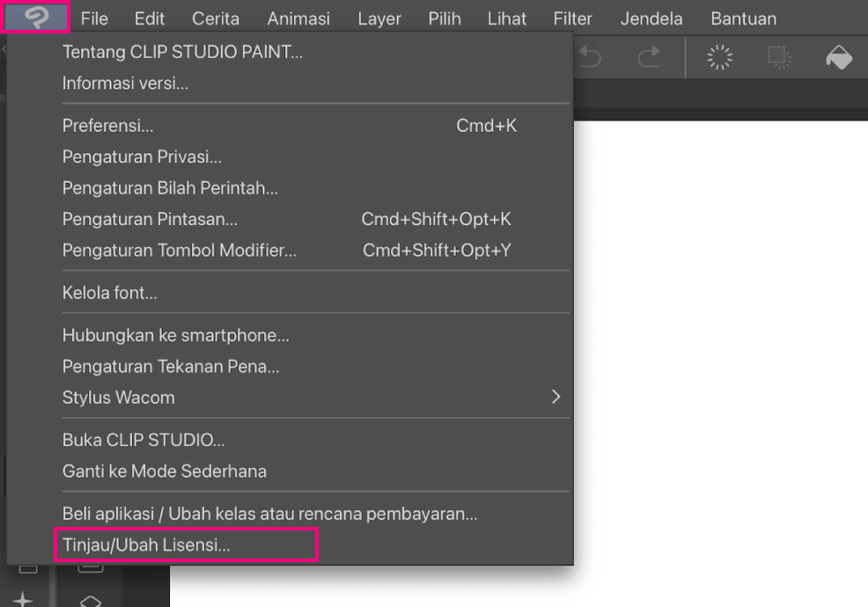Click the Fill bucket toolbar icon

coord(838,58)
